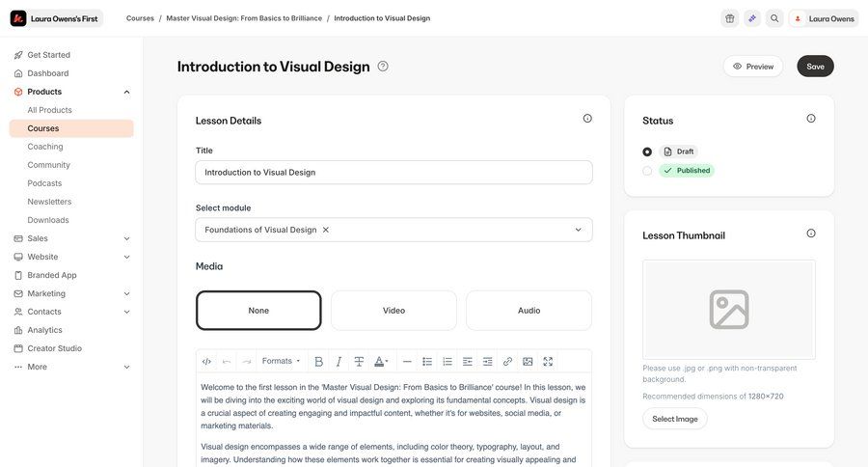Open search with the magnifier icon

774,18
